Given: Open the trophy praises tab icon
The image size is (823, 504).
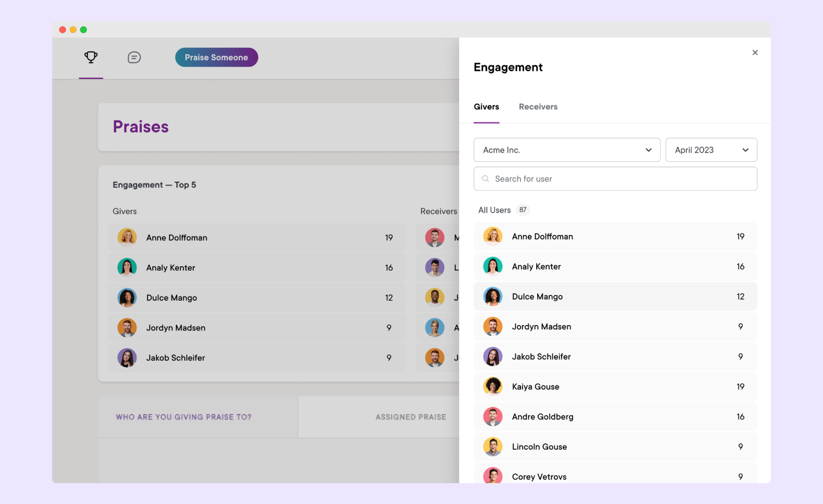Looking at the screenshot, I should tap(91, 57).
